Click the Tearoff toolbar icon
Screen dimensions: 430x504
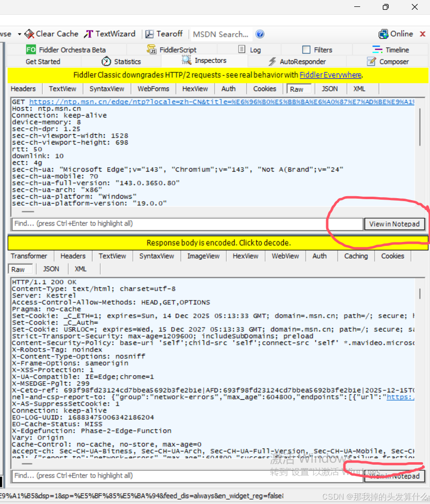tap(150, 34)
